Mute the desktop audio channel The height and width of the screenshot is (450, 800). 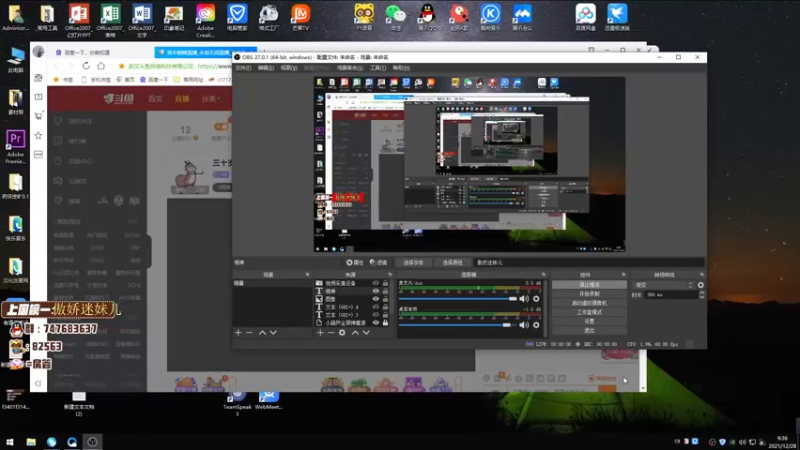pyautogui.click(x=524, y=325)
